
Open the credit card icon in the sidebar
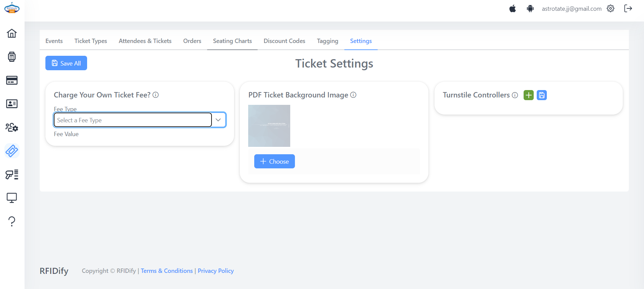point(12,80)
